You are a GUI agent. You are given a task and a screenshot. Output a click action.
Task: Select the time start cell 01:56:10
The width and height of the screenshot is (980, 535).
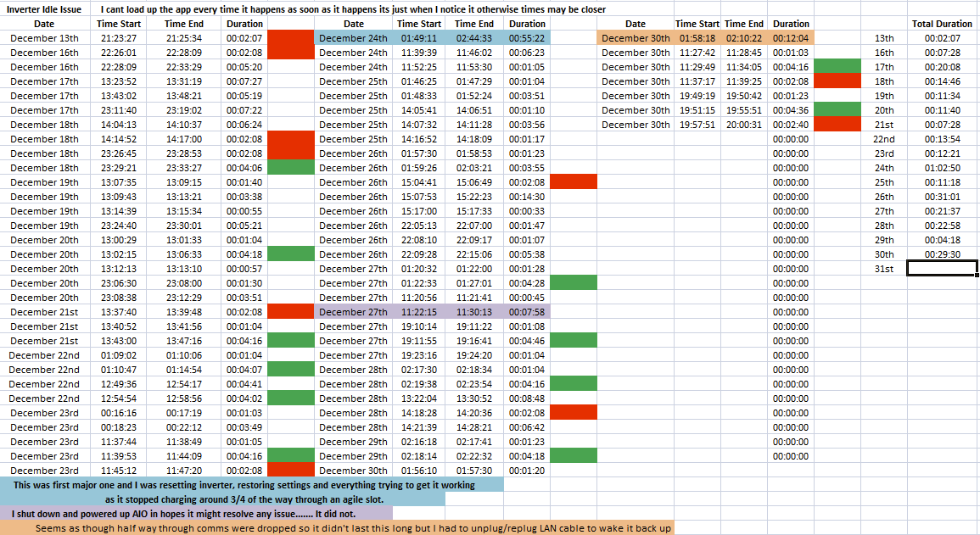pos(419,471)
